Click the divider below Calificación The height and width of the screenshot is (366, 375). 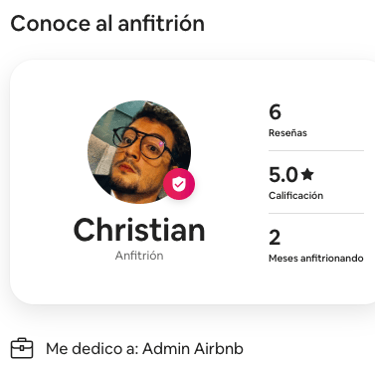click(316, 213)
